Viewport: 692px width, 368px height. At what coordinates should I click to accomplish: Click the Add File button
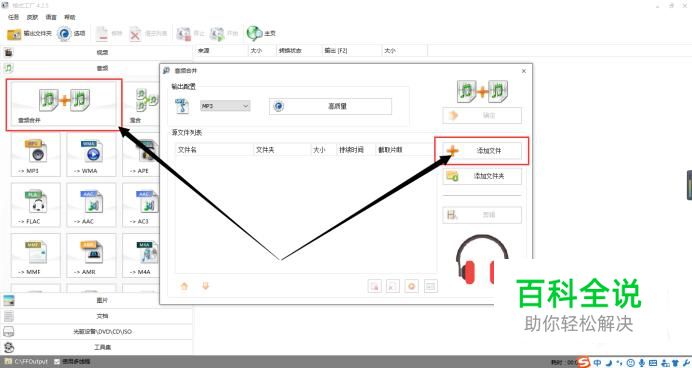(x=482, y=150)
